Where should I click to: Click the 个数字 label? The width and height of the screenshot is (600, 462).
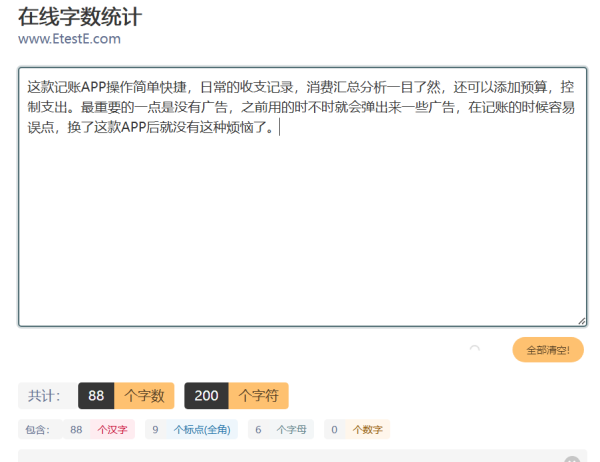367,429
